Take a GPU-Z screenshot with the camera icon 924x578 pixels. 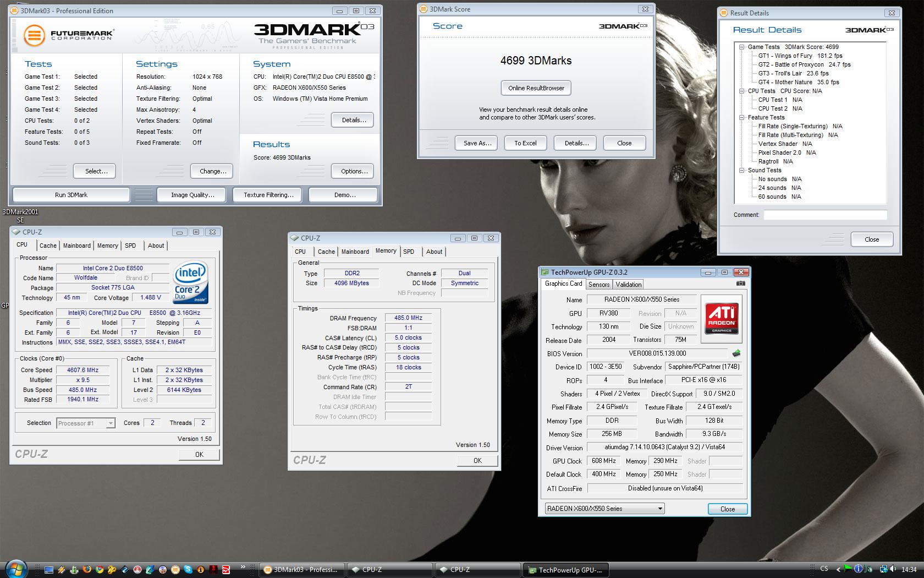pos(741,283)
